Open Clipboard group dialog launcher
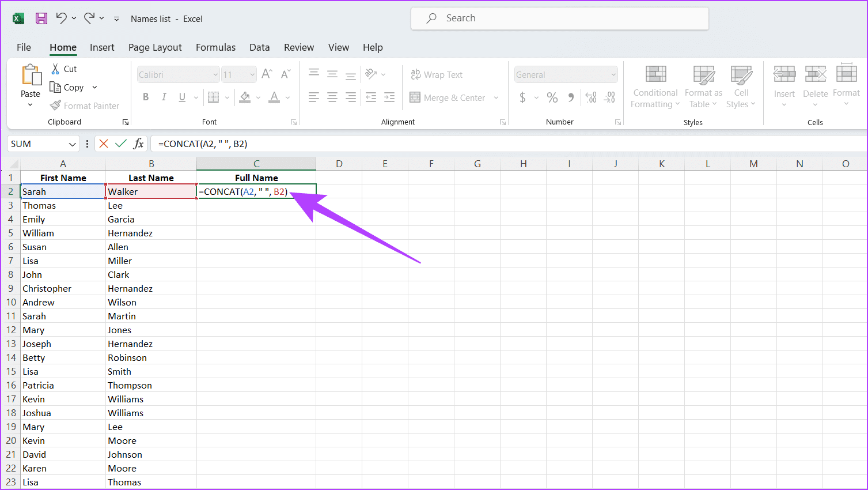 126,122
